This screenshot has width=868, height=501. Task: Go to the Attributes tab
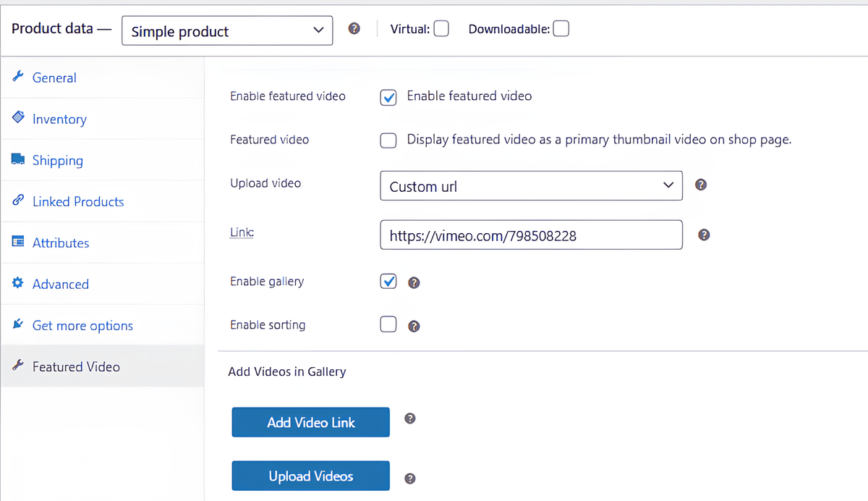pos(61,243)
